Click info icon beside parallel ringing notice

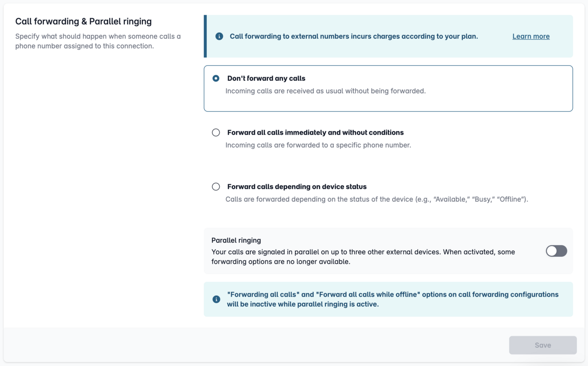tap(216, 299)
